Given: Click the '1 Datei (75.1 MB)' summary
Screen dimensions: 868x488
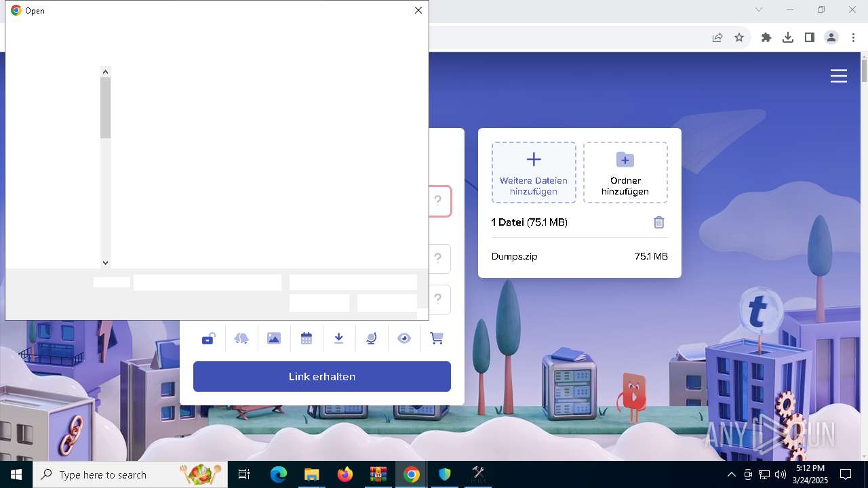Looking at the screenshot, I should 530,222.
